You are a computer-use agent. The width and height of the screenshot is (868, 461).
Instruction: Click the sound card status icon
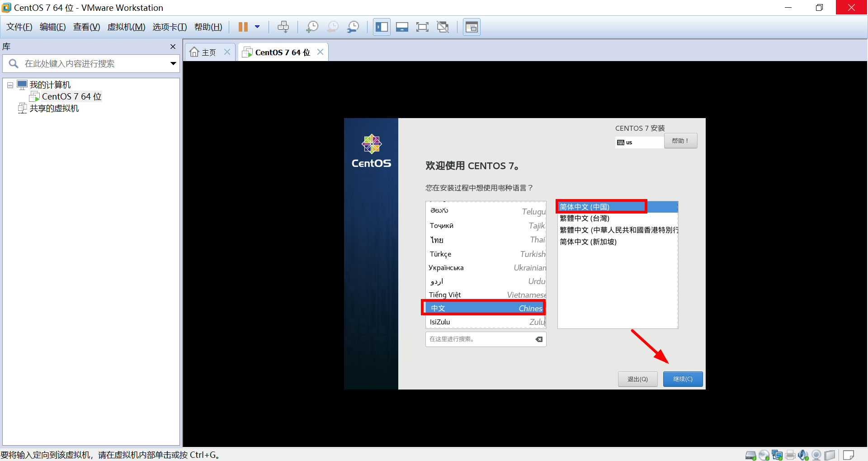pyautogui.click(x=803, y=455)
